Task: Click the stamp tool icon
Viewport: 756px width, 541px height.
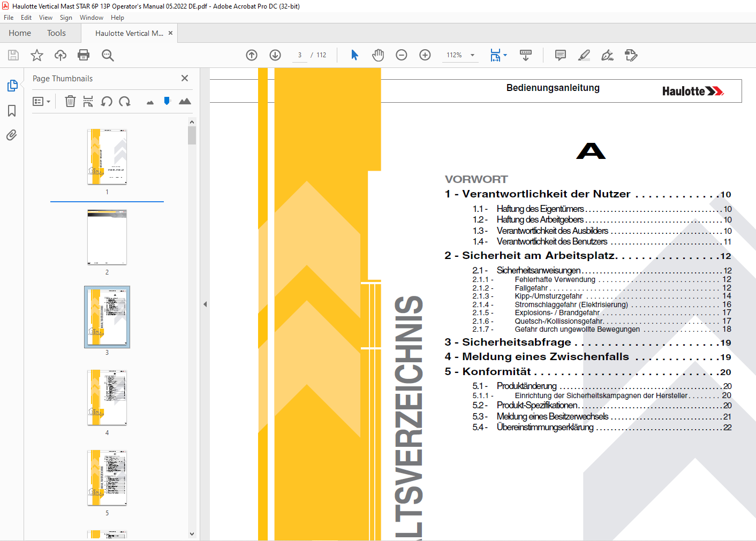Action: click(x=631, y=55)
